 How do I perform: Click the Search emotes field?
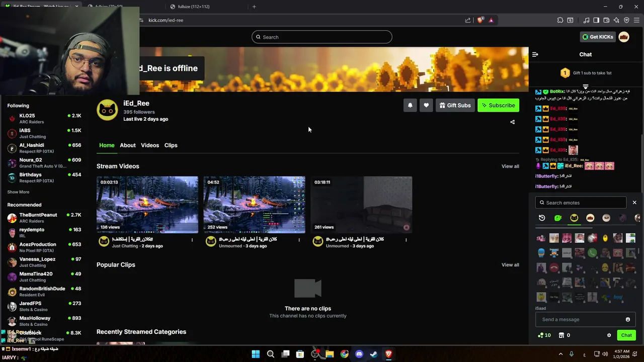(x=581, y=203)
